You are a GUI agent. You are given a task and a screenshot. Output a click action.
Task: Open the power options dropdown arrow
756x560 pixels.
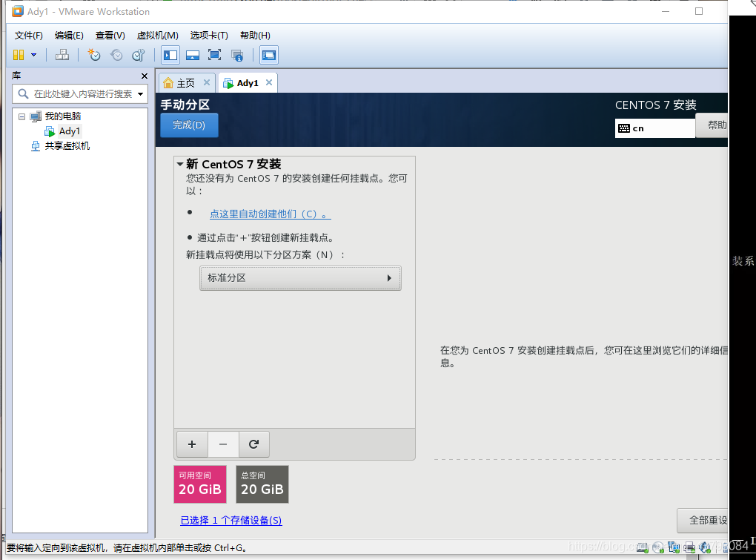(x=34, y=55)
